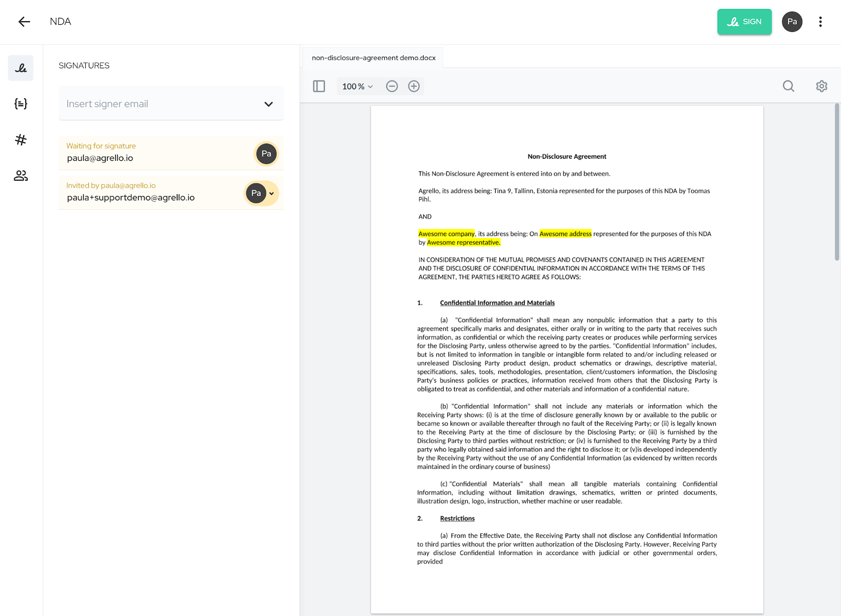Open document viewer settings gear
This screenshot has height=616, width=841.
821,86
